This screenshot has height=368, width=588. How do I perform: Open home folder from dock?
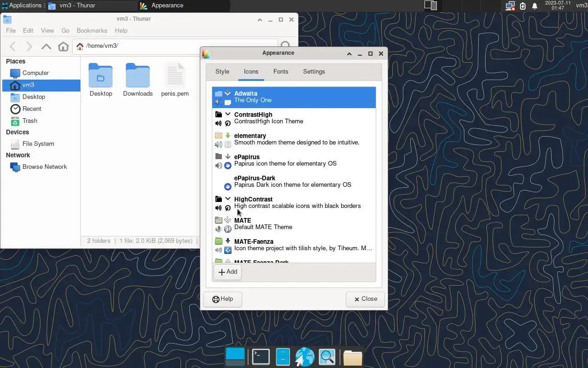point(352,357)
